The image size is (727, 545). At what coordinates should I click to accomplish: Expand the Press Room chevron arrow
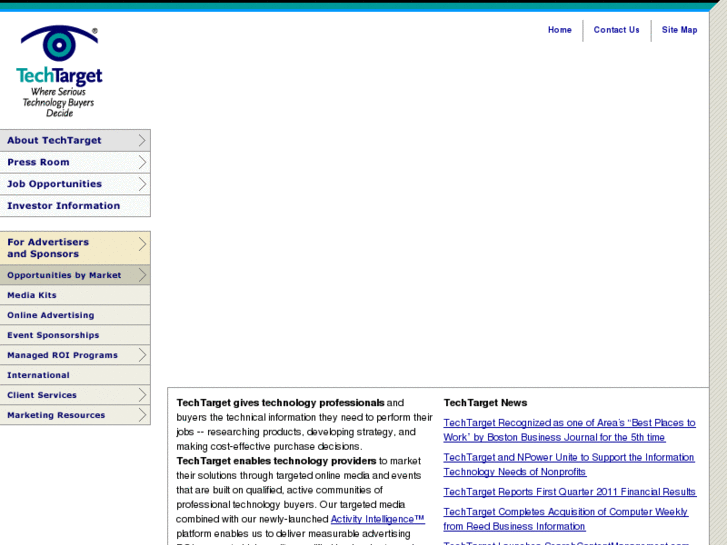point(142,162)
